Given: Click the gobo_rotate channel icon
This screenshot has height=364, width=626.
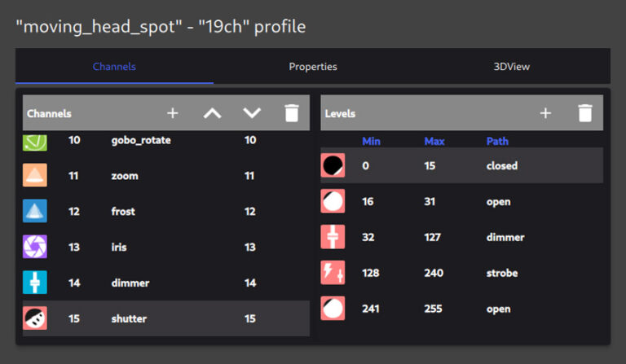Looking at the screenshot, I should 35,142.
